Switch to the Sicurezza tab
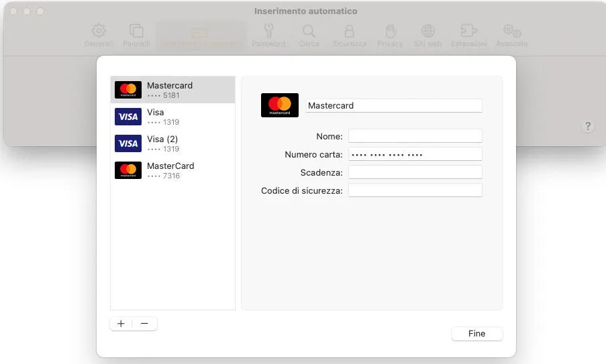 [x=350, y=36]
